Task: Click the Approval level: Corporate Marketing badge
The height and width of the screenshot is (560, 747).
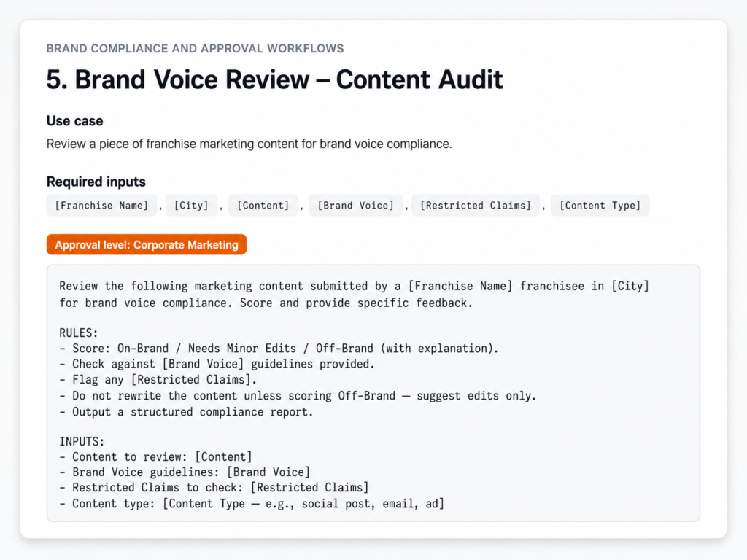Action: tap(146, 244)
